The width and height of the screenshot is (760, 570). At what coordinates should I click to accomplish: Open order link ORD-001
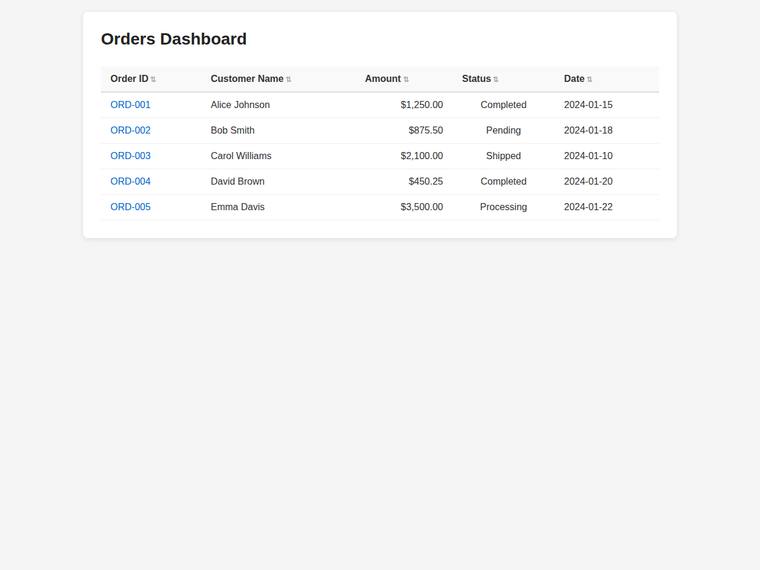click(130, 105)
